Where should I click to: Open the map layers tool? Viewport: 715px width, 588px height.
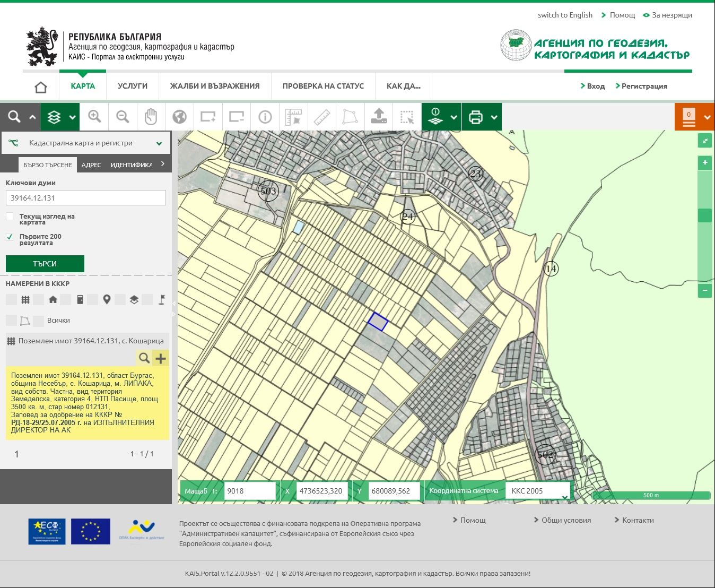(54, 117)
